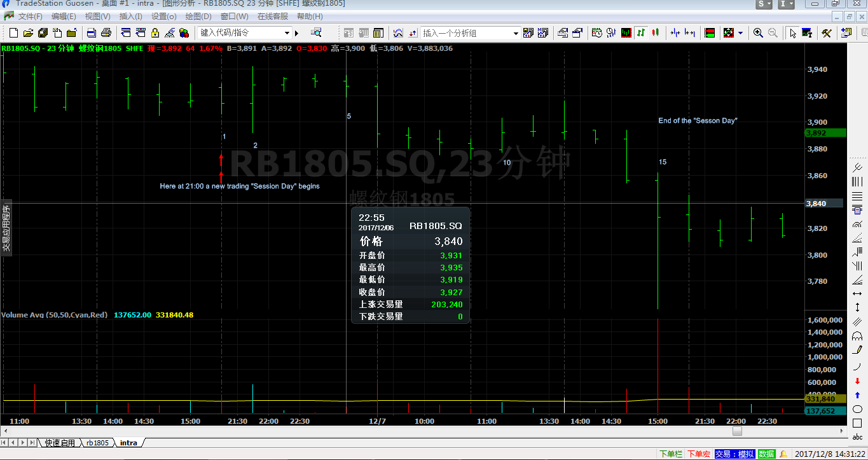Click the 下单宏 status bar button
The image size is (868, 460).
699,454
